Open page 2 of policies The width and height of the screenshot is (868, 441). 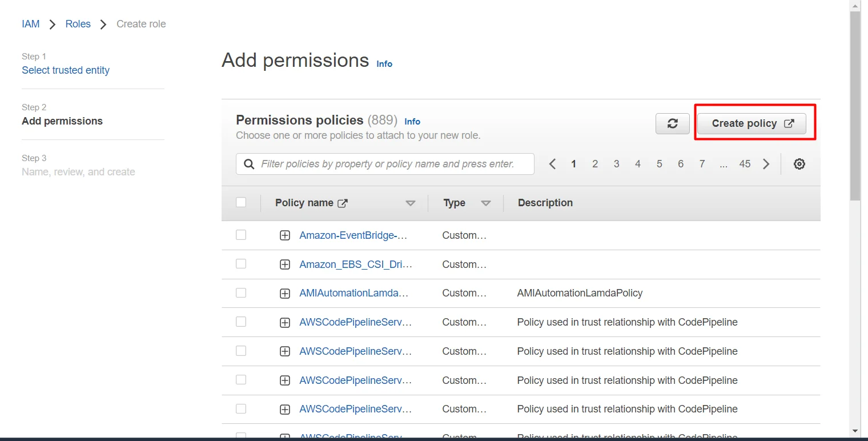[x=595, y=164]
